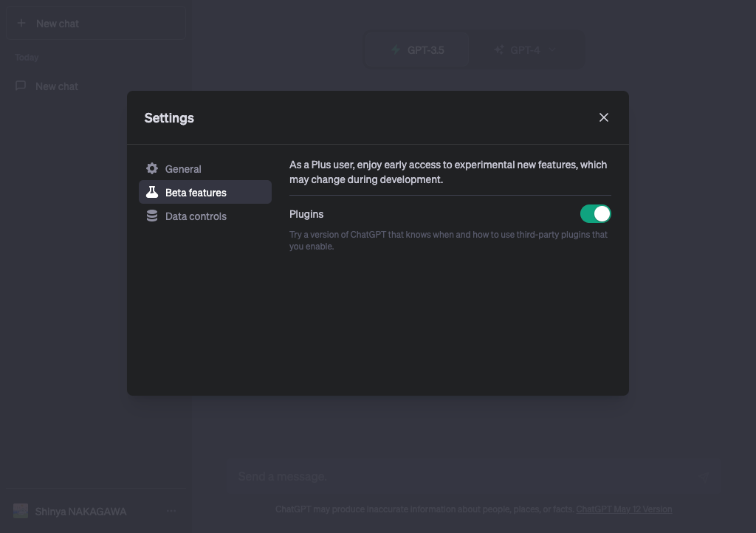Click the gear icon next to General

[152, 168]
